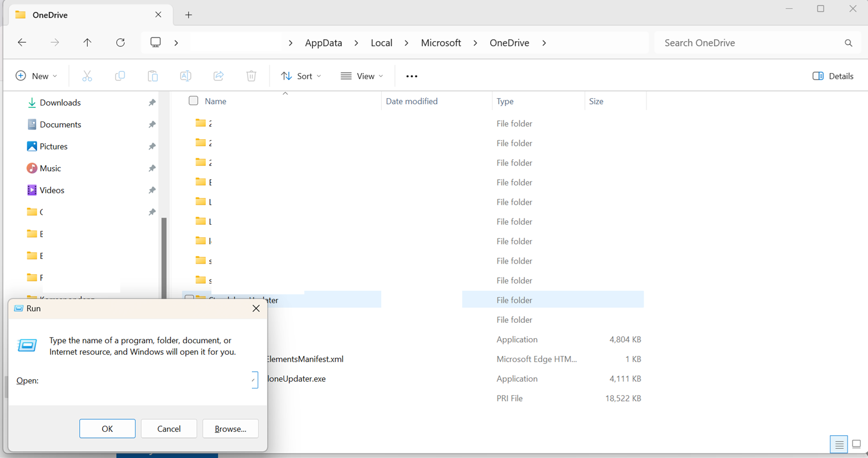868x458 pixels.
Task: Click the pin icon beside Videos
Action: point(152,191)
